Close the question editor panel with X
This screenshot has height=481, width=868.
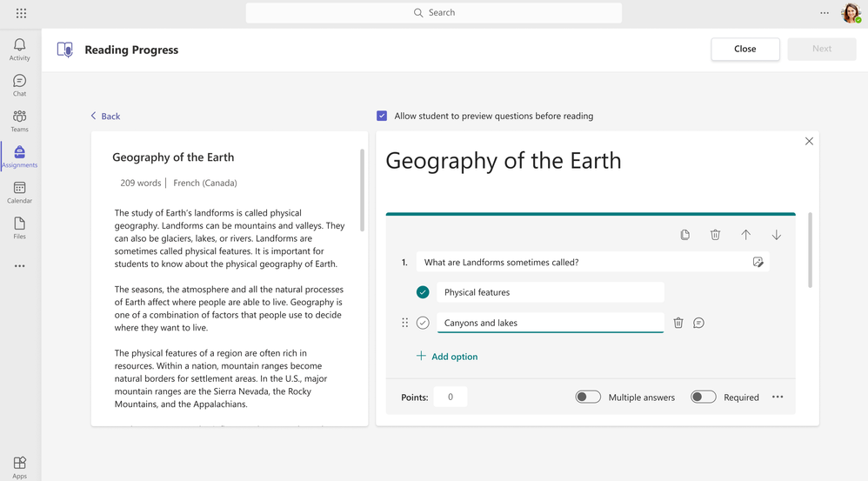(809, 141)
